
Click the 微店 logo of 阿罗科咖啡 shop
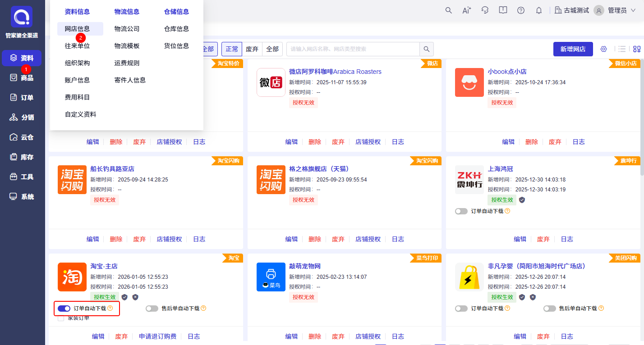click(271, 82)
